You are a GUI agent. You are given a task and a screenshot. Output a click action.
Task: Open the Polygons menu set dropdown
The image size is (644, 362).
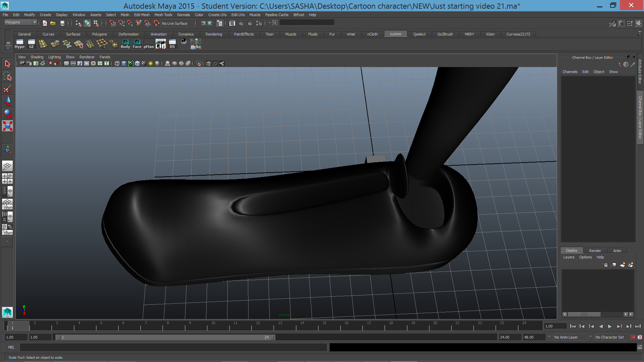20,22
